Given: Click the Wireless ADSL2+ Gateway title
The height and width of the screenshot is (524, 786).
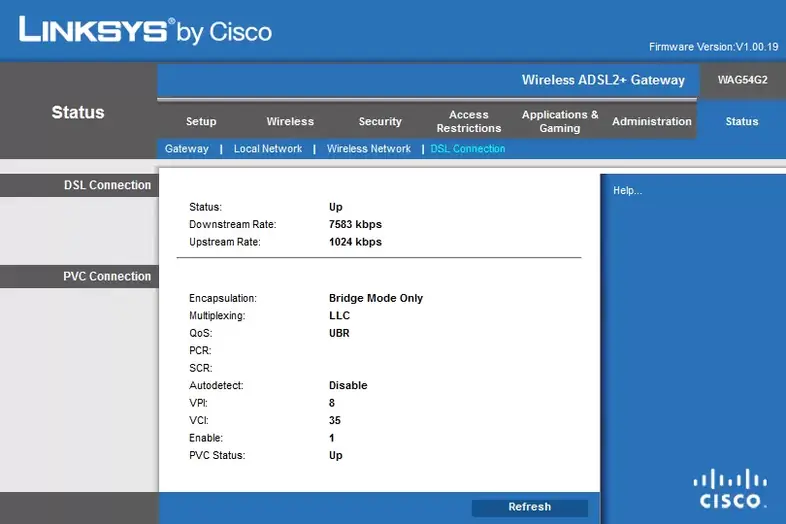Looking at the screenshot, I should 603,80.
